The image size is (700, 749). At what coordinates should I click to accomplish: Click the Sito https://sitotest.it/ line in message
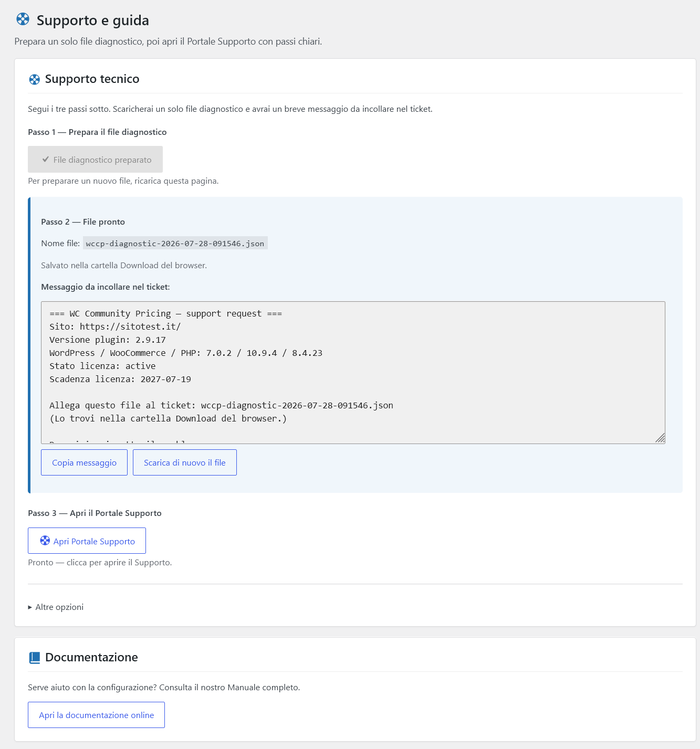115,326
